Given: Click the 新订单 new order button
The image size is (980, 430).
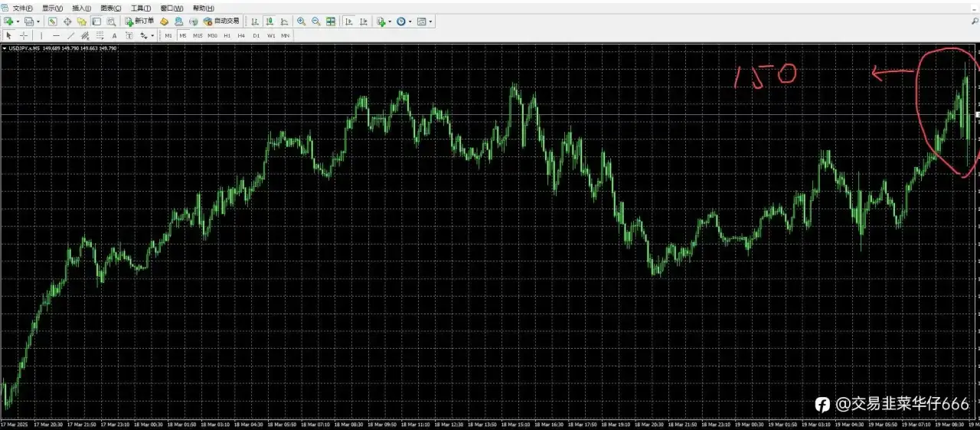Looking at the screenshot, I should [x=139, y=21].
